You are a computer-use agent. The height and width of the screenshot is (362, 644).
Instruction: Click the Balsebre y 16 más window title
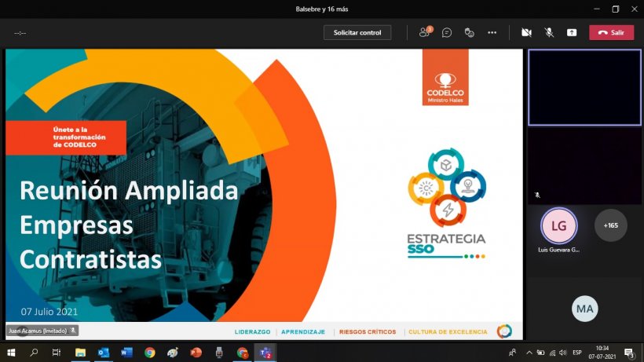(x=321, y=9)
